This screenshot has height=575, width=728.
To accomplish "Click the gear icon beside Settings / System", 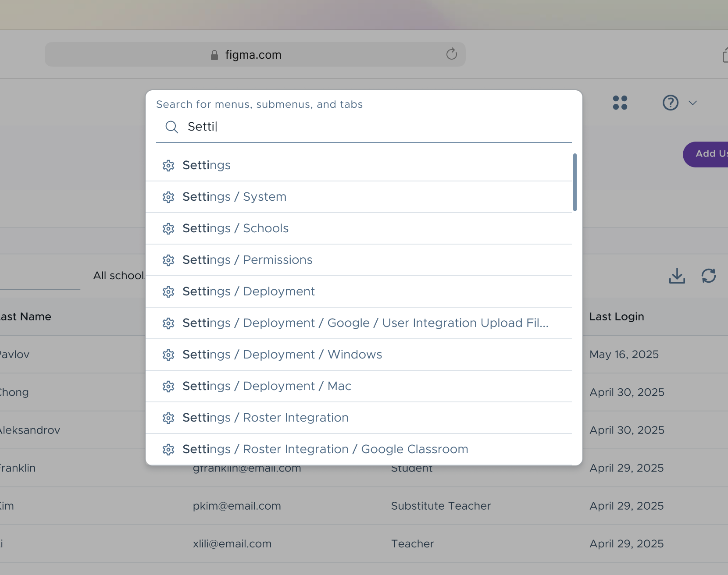I will click(169, 197).
